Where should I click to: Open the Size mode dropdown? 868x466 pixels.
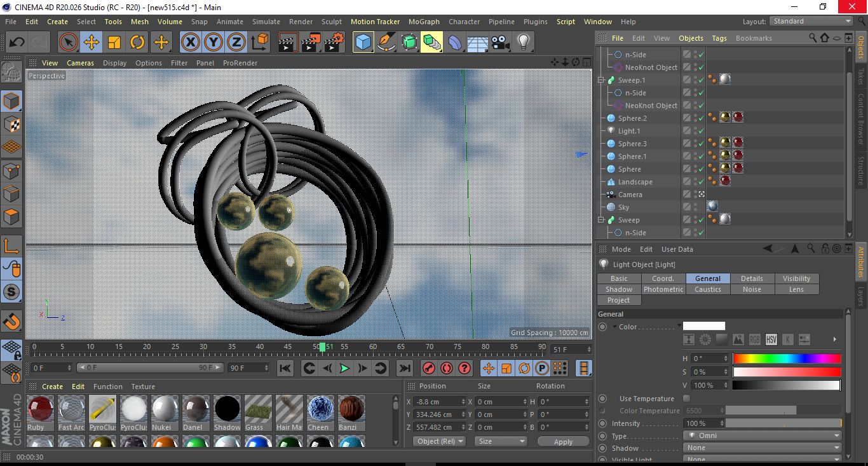(501, 441)
